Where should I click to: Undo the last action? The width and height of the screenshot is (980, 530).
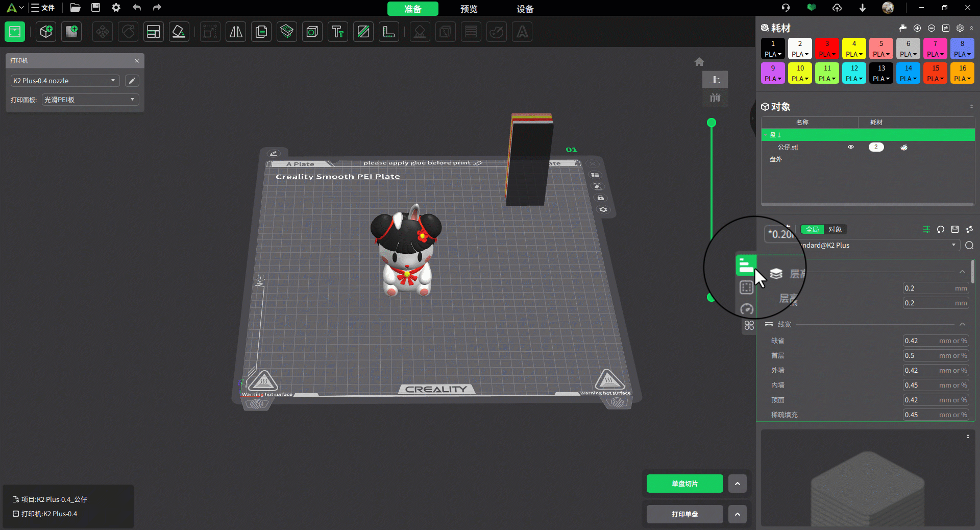[137, 8]
